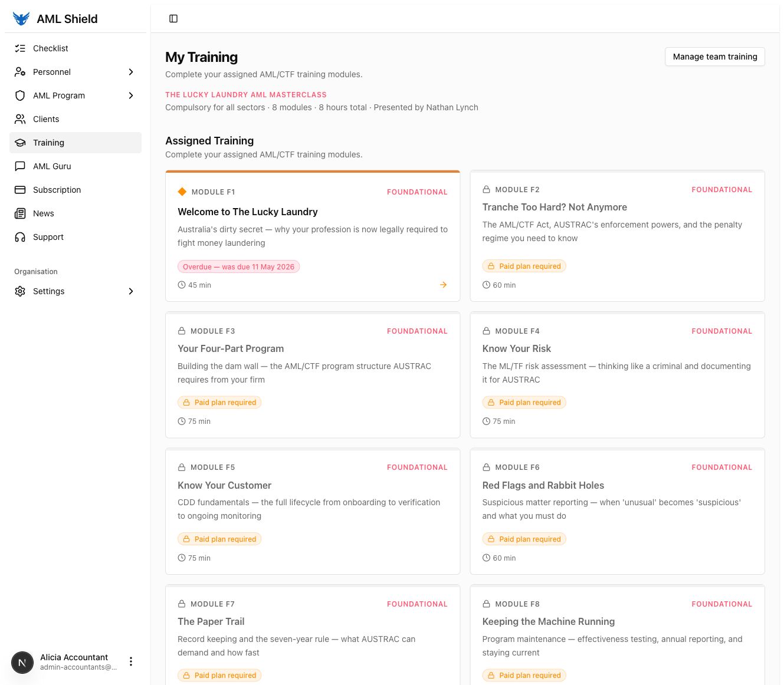
Task: Toggle the sidebar panel icon
Action: tap(173, 19)
